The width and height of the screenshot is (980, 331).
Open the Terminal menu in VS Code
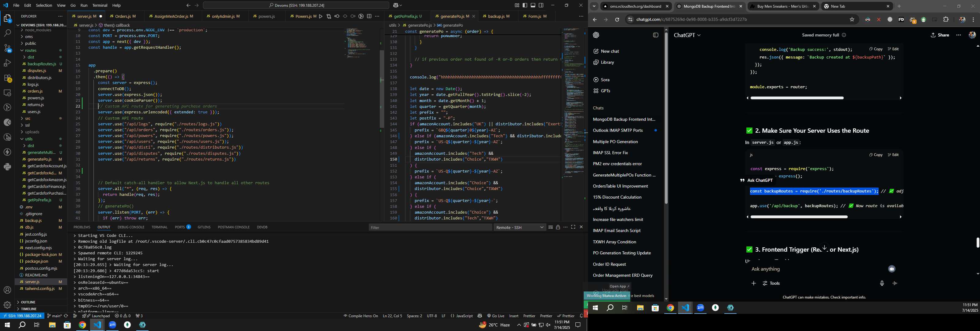point(100,5)
